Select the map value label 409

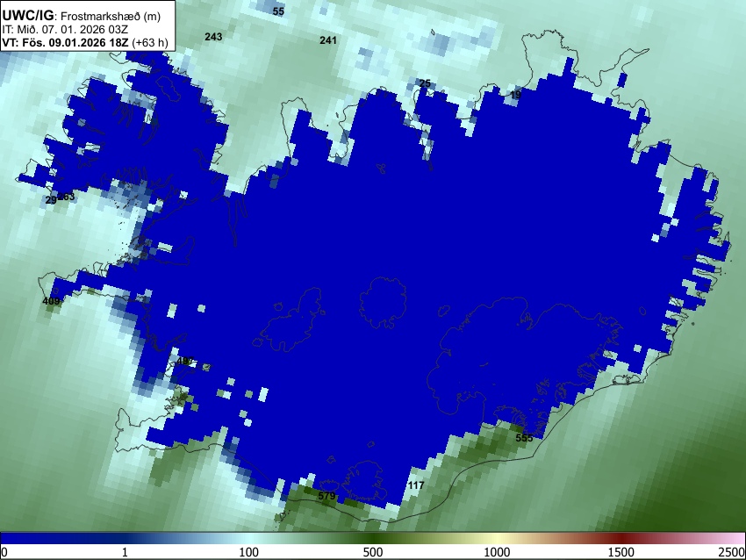[x=51, y=301]
